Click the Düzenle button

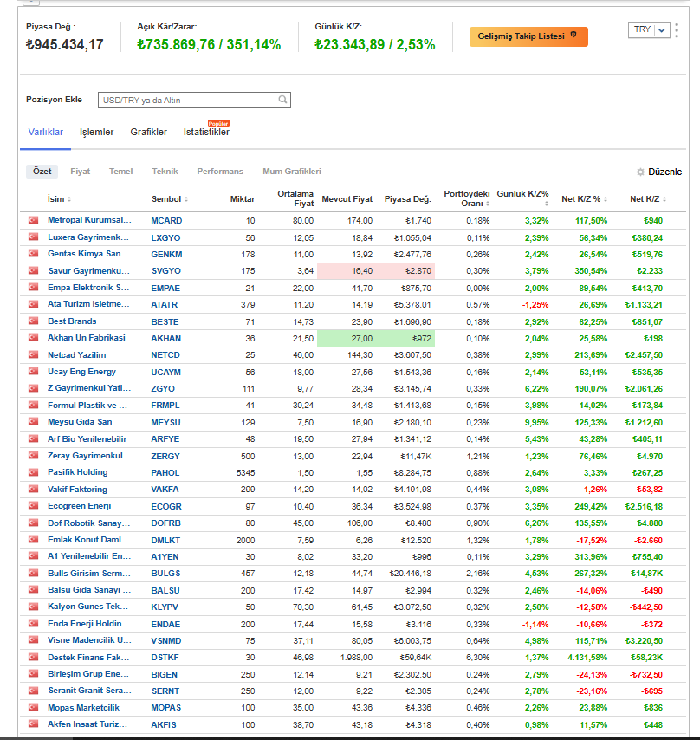[659, 172]
